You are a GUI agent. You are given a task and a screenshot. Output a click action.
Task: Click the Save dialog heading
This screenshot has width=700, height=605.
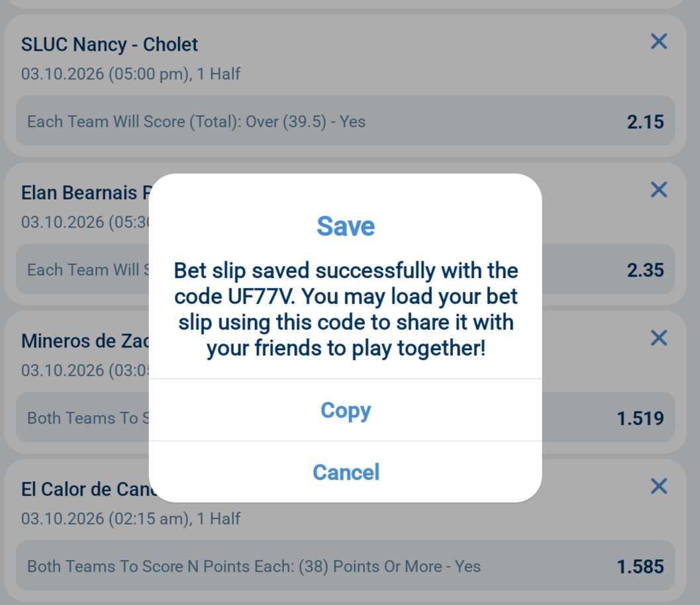346,226
